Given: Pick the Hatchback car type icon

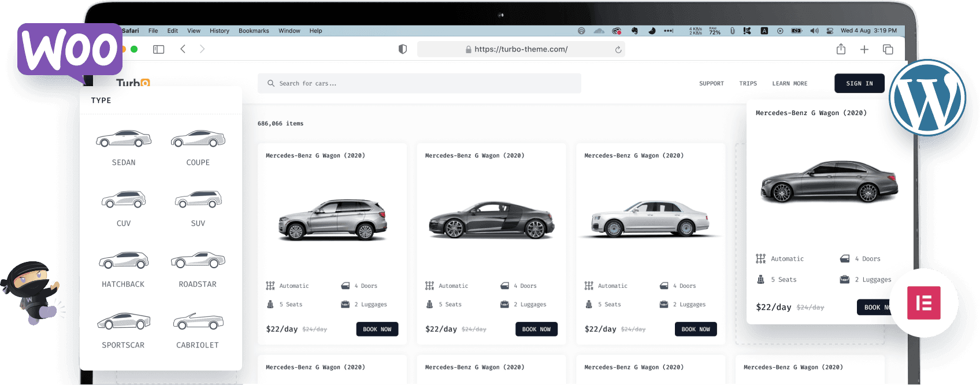Looking at the screenshot, I should coord(124,260).
